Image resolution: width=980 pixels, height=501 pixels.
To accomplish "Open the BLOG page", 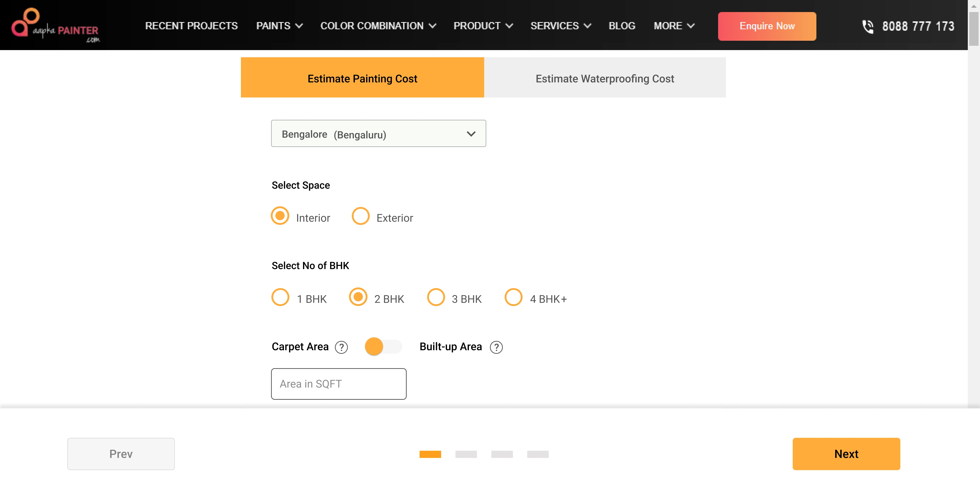I will [622, 26].
